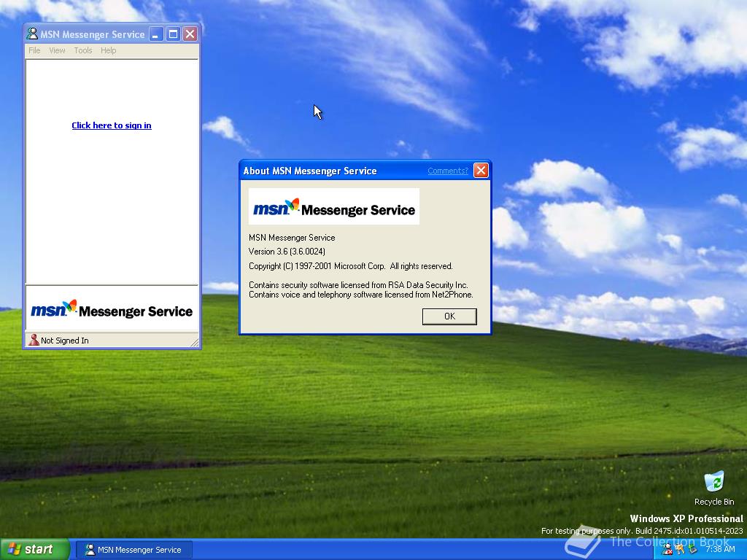Open the View menu in MSN Messenger
Viewport: 747px width, 560px height.
coord(57,50)
